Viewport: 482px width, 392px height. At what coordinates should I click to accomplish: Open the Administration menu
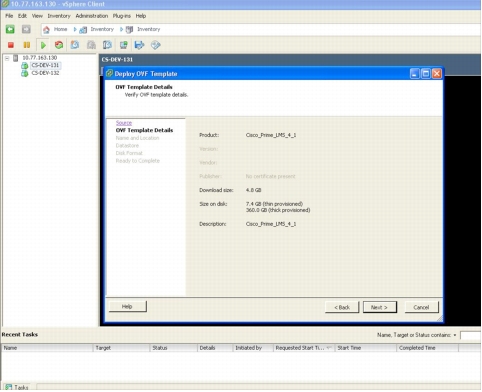92,16
